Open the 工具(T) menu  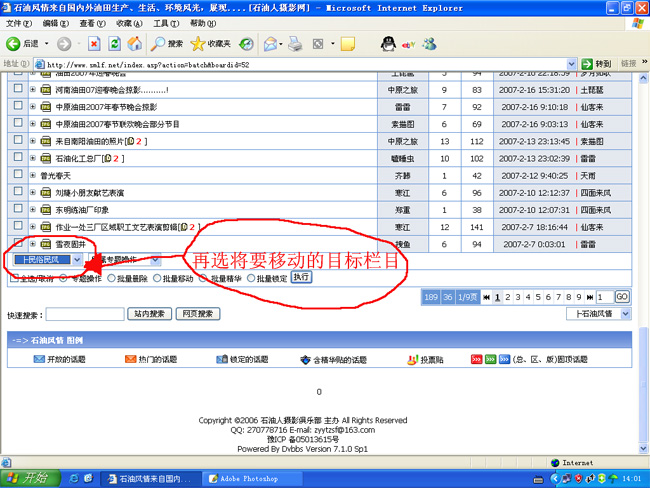[x=166, y=24]
